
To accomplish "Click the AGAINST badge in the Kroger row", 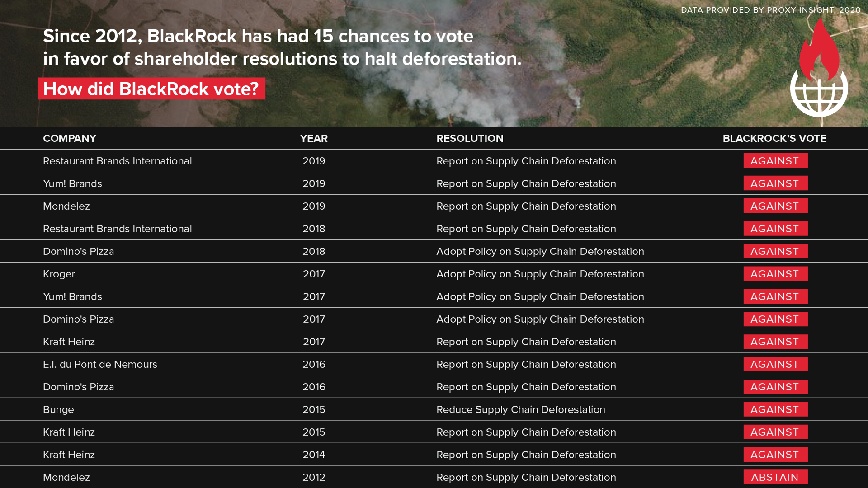I will tap(775, 274).
